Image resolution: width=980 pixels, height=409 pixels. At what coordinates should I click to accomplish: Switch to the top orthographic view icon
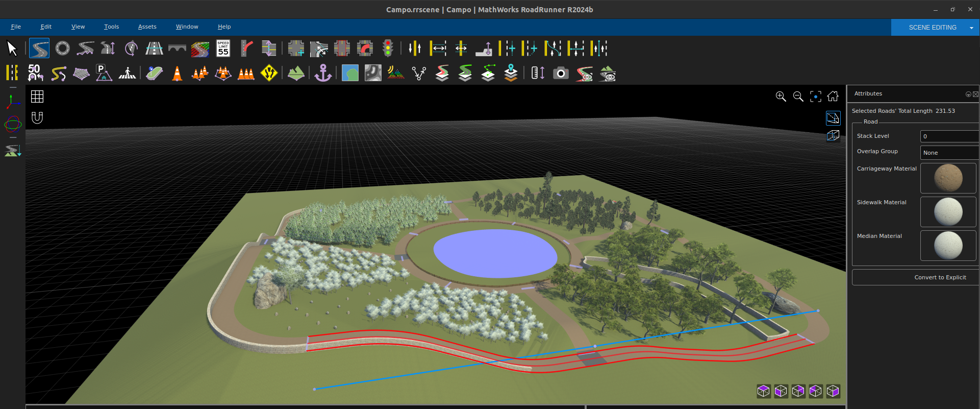pos(833,118)
